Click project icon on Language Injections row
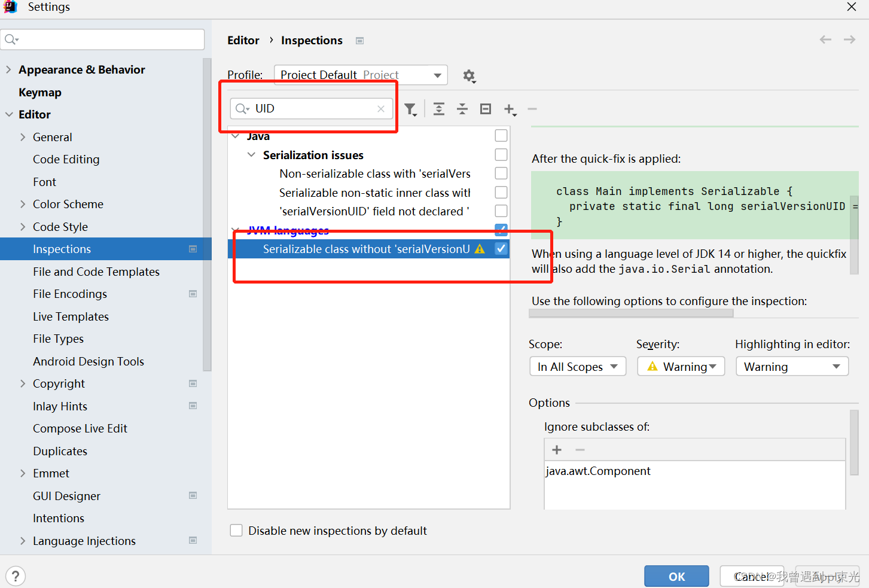This screenshot has width=869, height=588. point(193,540)
